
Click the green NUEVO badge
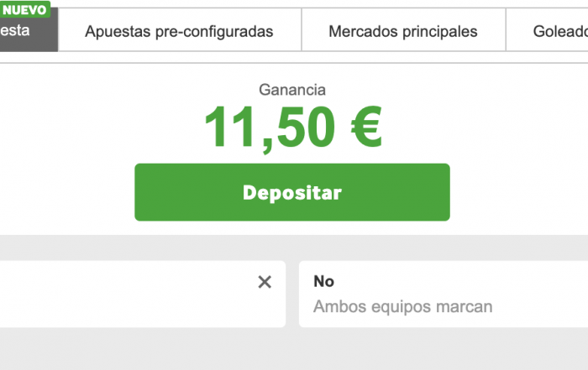point(25,9)
